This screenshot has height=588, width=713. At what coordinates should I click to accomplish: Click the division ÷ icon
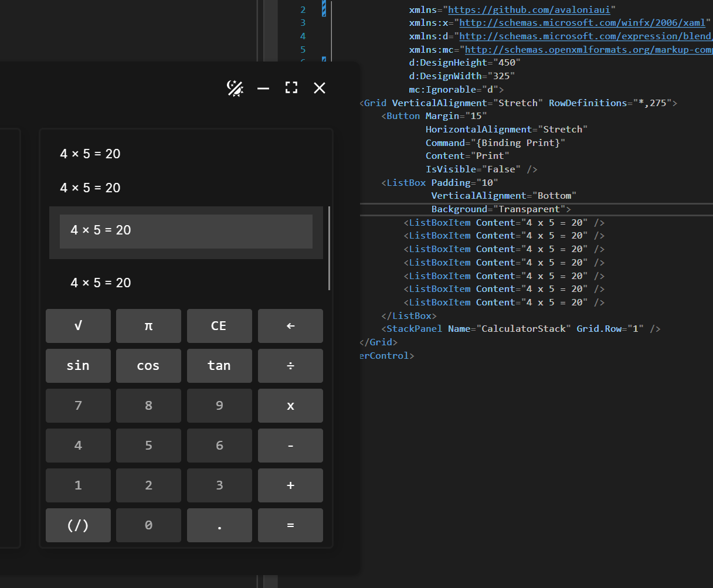pos(290,365)
